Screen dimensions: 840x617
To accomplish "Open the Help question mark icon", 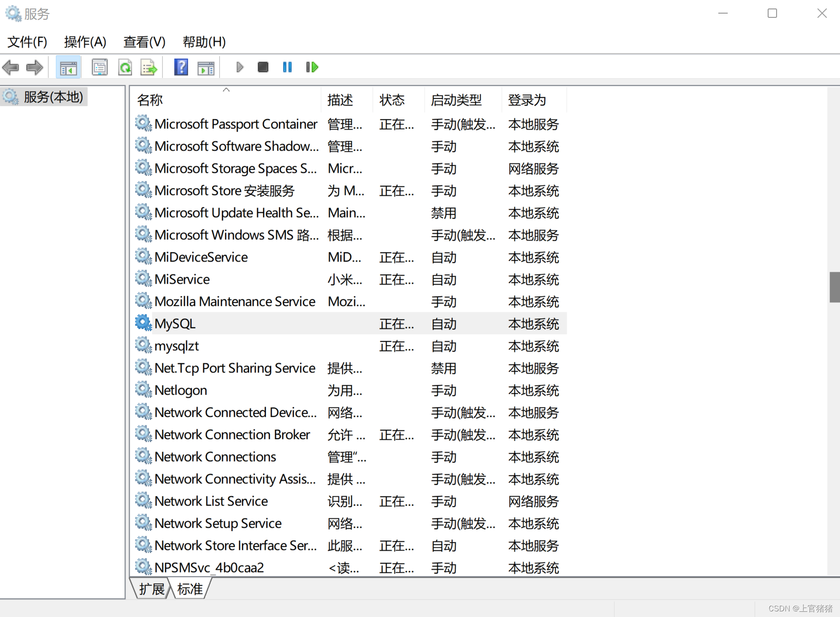I will pyautogui.click(x=181, y=68).
